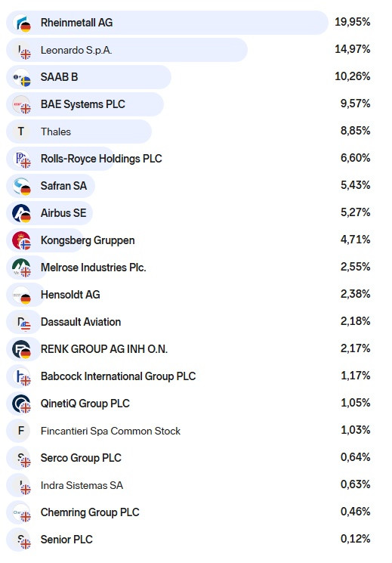Select the Rolls-Royce Holdings PLC entry
Viewport: 392px width, 563px height.
tap(188, 159)
